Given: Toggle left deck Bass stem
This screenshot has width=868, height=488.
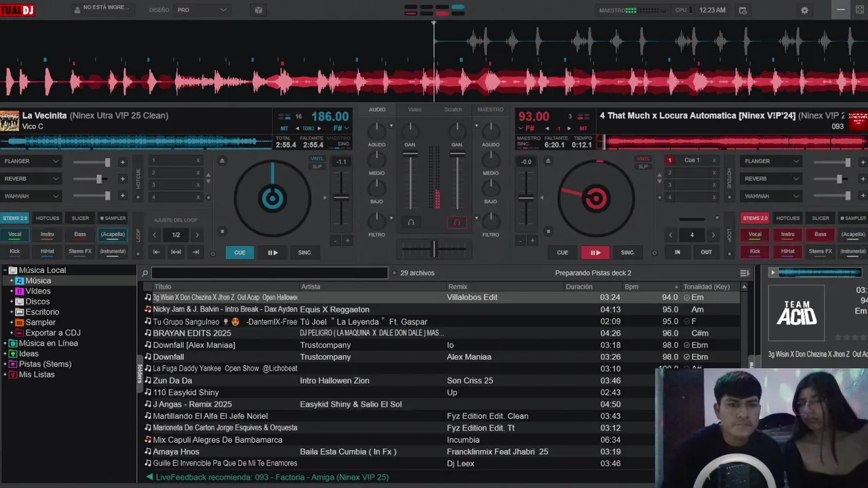Looking at the screenshot, I should (x=80, y=235).
